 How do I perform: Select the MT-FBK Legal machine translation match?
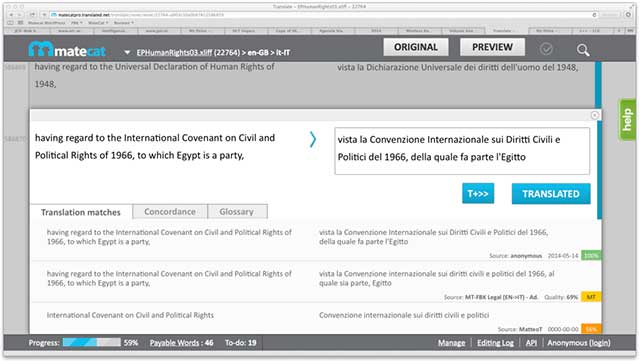[316, 283]
